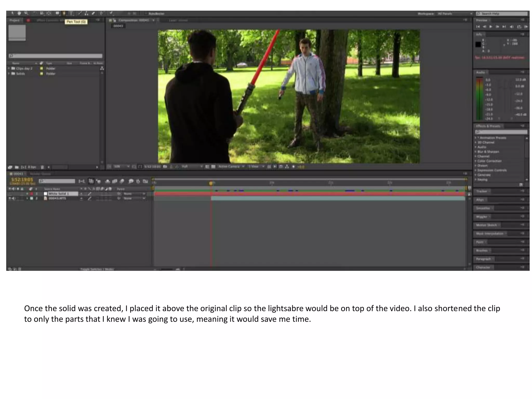Viewport: 532px width, 399px height.
Task: Click the timeline current time indicator marker
Action: [x=211, y=183]
